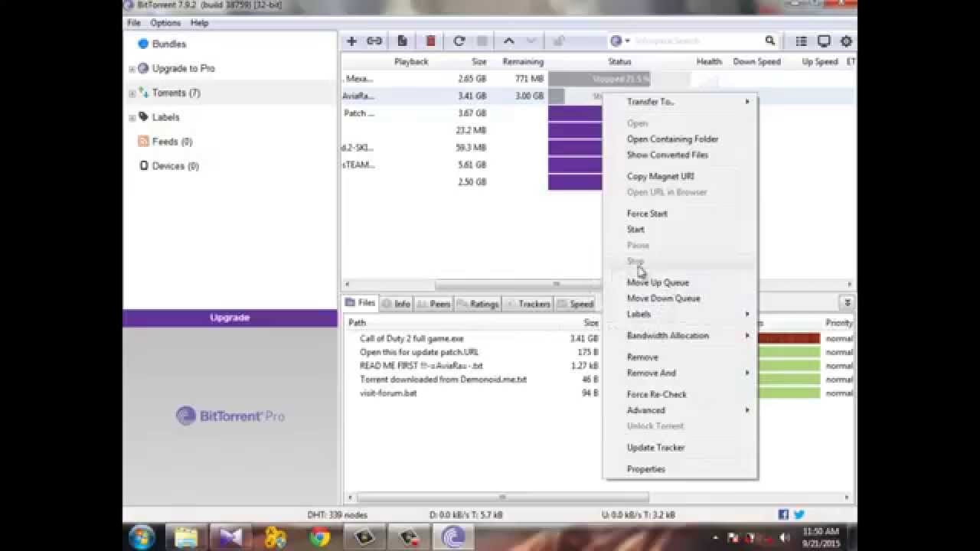Open the Bandwidth Allocation submenu
This screenshot has width=980, height=551.
pos(680,335)
